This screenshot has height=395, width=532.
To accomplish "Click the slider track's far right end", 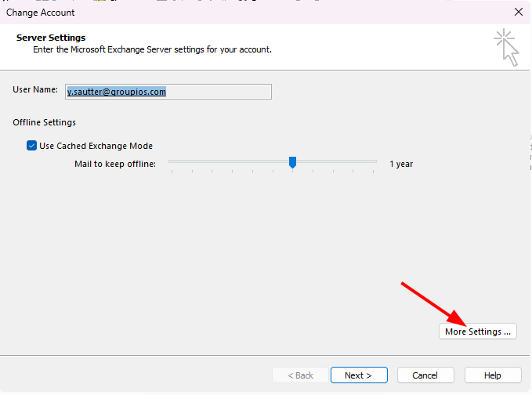I will coord(375,162).
